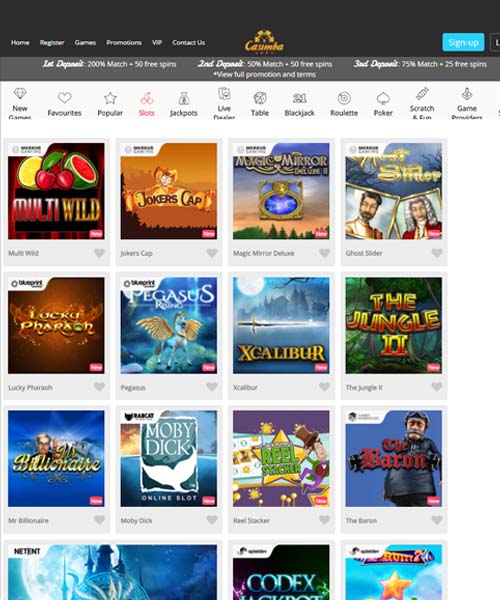The height and width of the screenshot is (600, 500).
Task: Add Xcalibur to favourites
Action: [x=324, y=387]
